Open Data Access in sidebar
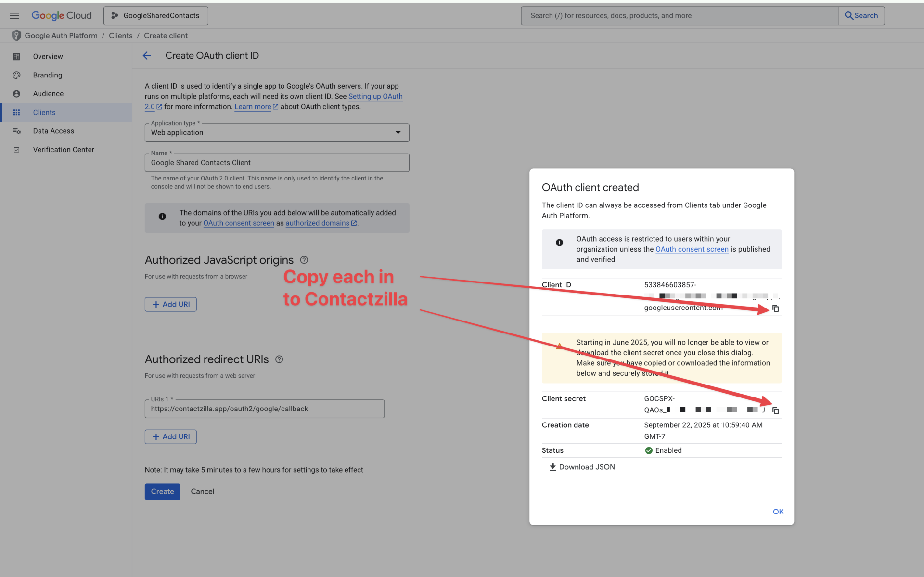The image size is (924, 577). [x=53, y=131]
